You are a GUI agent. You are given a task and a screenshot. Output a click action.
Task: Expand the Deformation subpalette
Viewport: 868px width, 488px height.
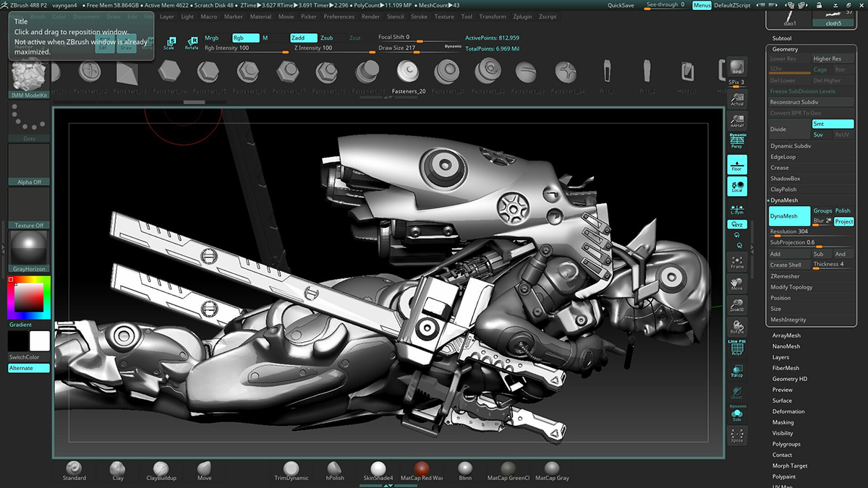point(787,411)
